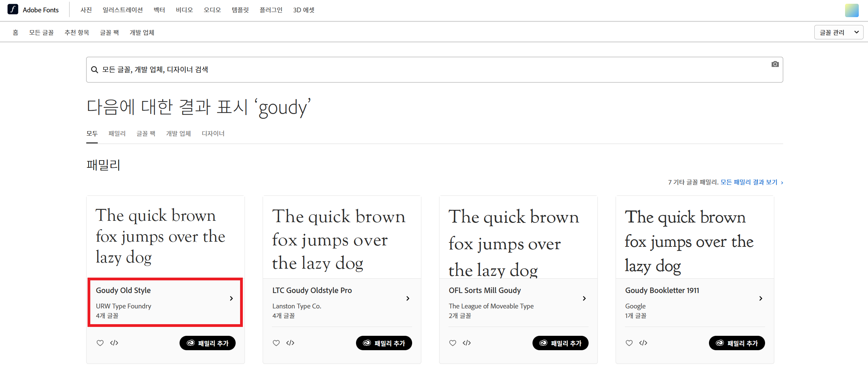Go to 플러그인 in top menu
The height and width of the screenshot is (381, 868).
(x=271, y=10)
